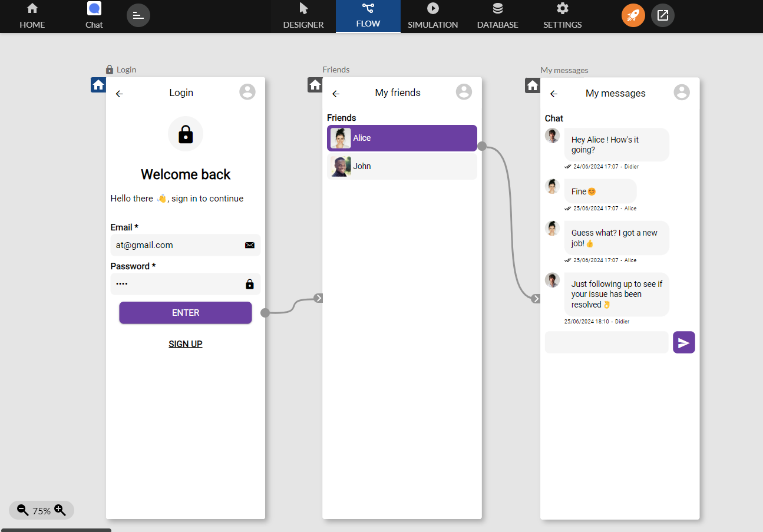Click the back arrow in Login screen
The image size is (763, 532).
click(120, 94)
